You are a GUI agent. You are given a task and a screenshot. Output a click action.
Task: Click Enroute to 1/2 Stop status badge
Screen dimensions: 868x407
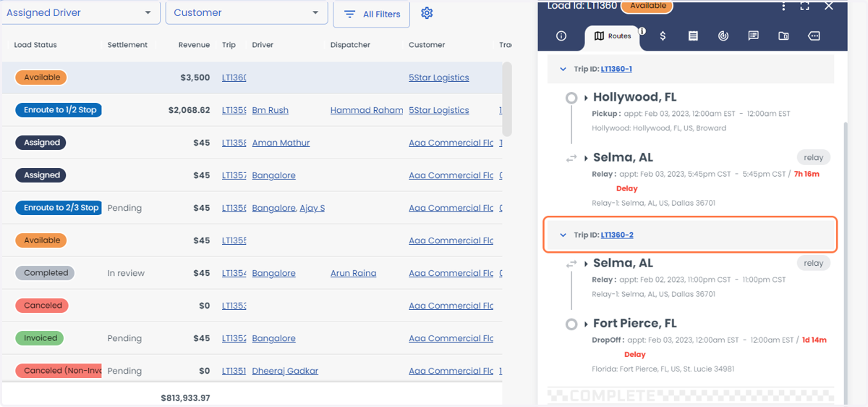click(x=59, y=110)
